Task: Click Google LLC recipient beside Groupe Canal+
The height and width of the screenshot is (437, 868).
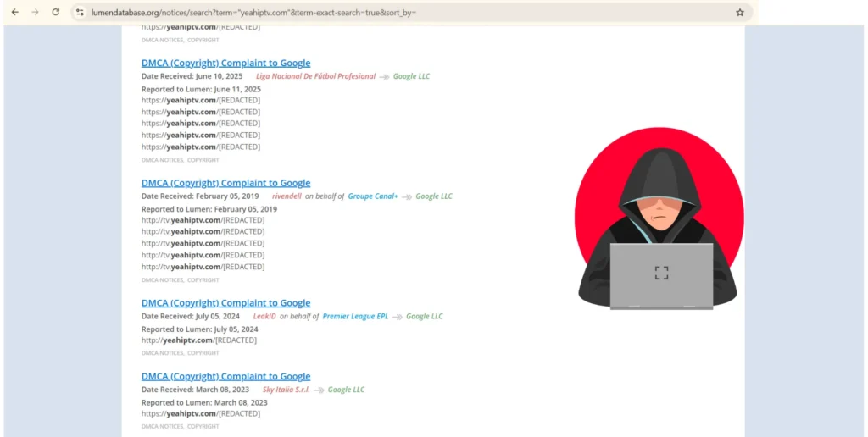Action: click(433, 196)
